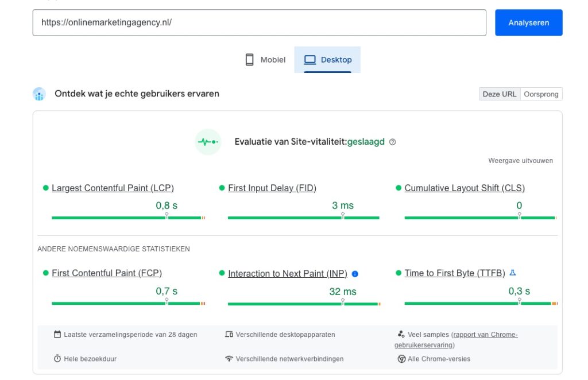
Task: Toggle to the Oorsprong view
Action: point(541,94)
